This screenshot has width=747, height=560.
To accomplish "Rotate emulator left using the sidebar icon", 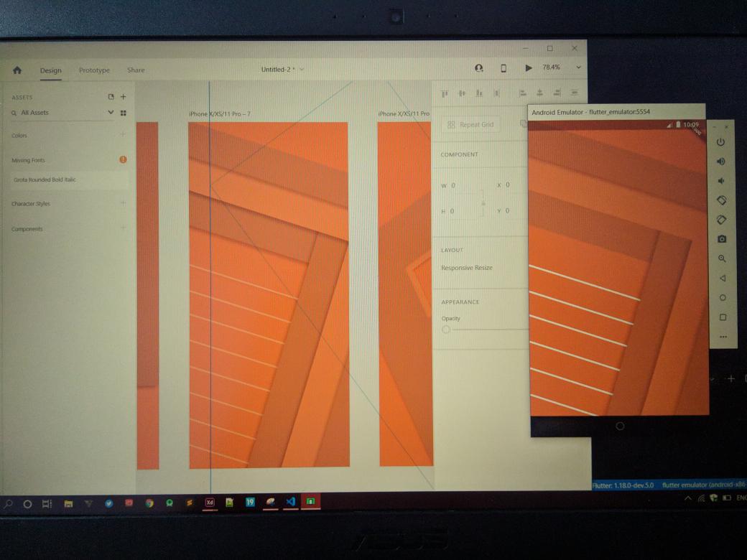I will [721, 200].
